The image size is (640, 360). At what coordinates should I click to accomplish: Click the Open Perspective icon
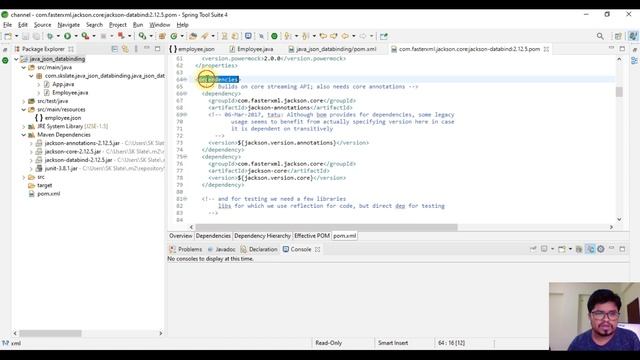pyautogui.click(x=618, y=36)
